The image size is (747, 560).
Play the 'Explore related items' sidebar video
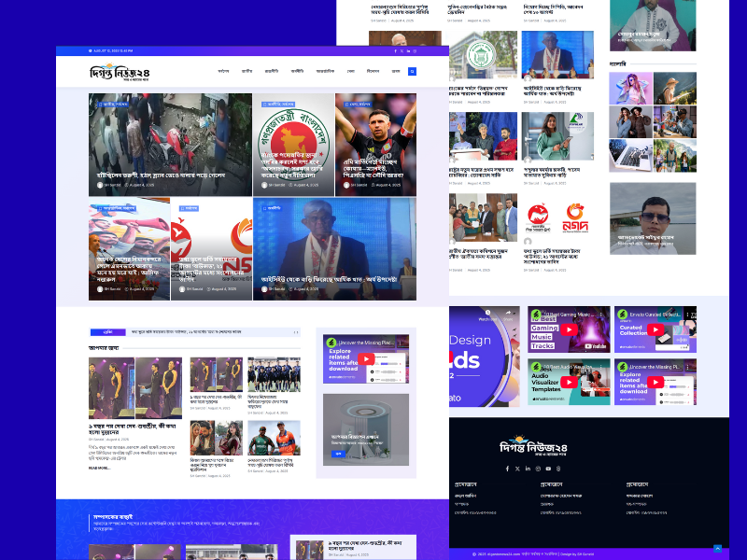coord(366,358)
